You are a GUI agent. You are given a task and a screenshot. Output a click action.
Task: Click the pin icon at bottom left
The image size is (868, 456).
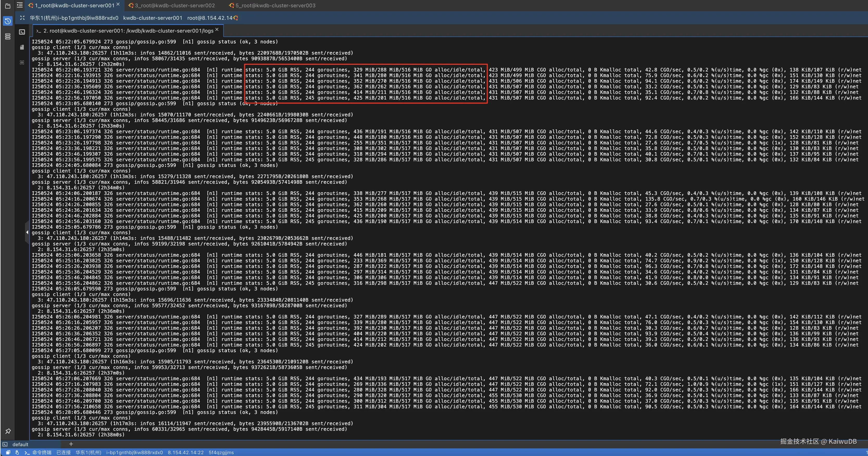click(x=8, y=431)
